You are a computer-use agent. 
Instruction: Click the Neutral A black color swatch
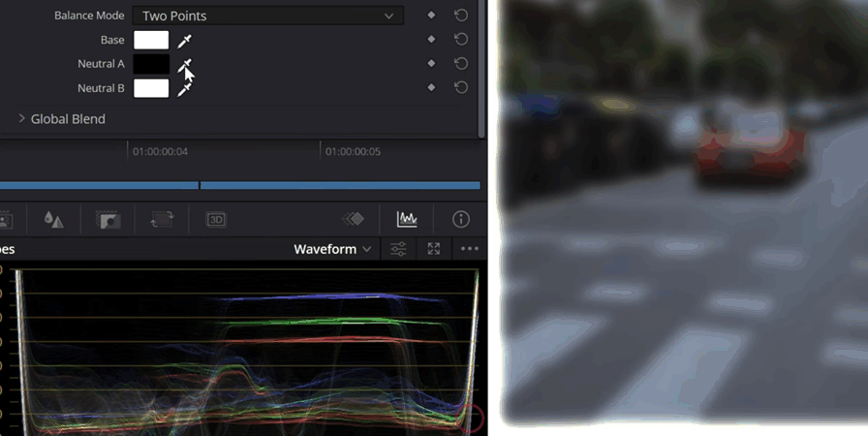coord(151,64)
